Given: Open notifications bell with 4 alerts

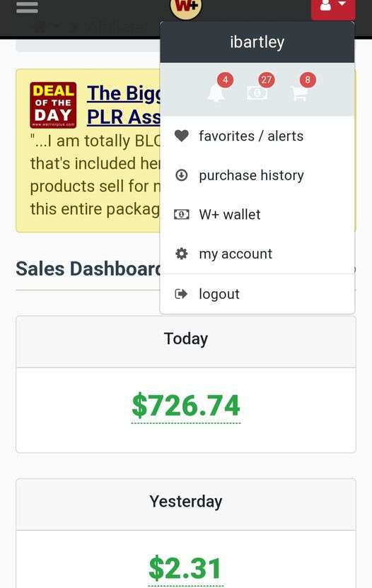Looking at the screenshot, I should point(216,93).
